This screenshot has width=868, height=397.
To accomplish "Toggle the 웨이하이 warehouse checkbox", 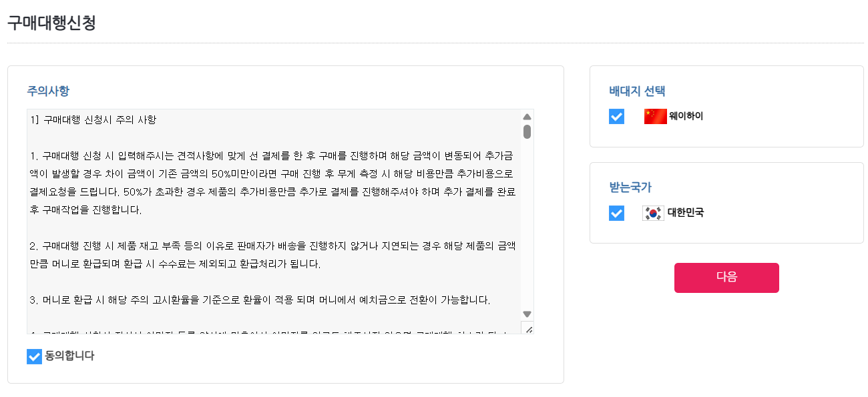I will pyautogui.click(x=616, y=115).
